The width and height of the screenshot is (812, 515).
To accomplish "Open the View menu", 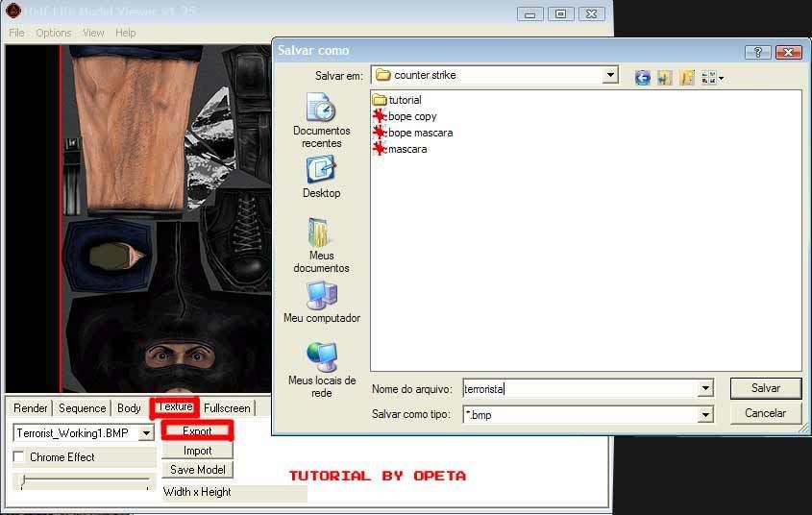I will [x=93, y=33].
